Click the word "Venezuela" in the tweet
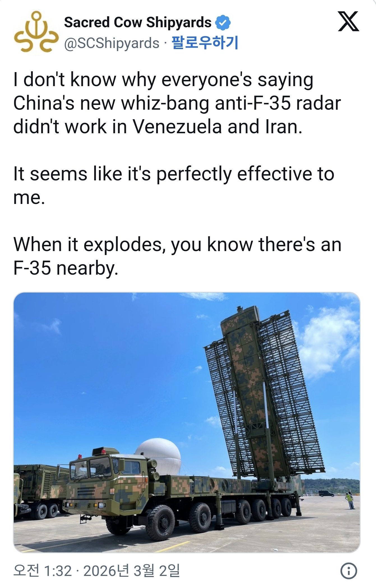The width and height of the screenshot is (376, 588). click(x=177, y=127)
